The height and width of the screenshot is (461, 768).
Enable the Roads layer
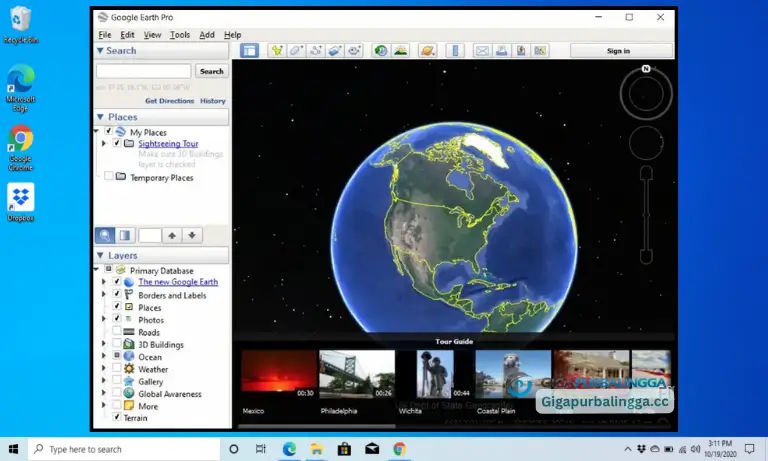(x=117, y=331)
